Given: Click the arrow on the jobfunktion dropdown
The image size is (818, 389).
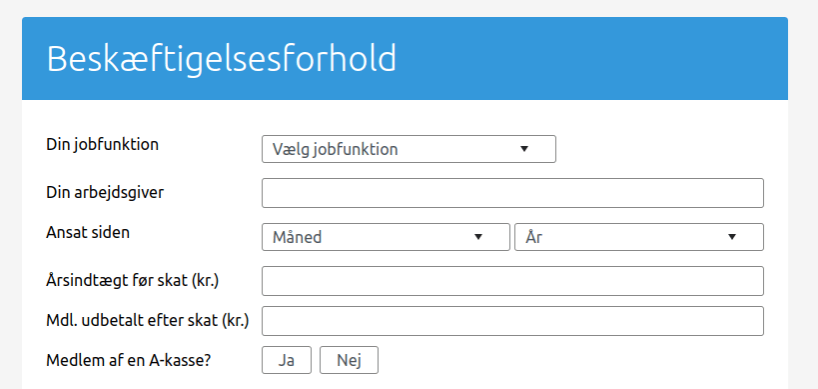Looking at the screenshot, I should pos(524,149).
